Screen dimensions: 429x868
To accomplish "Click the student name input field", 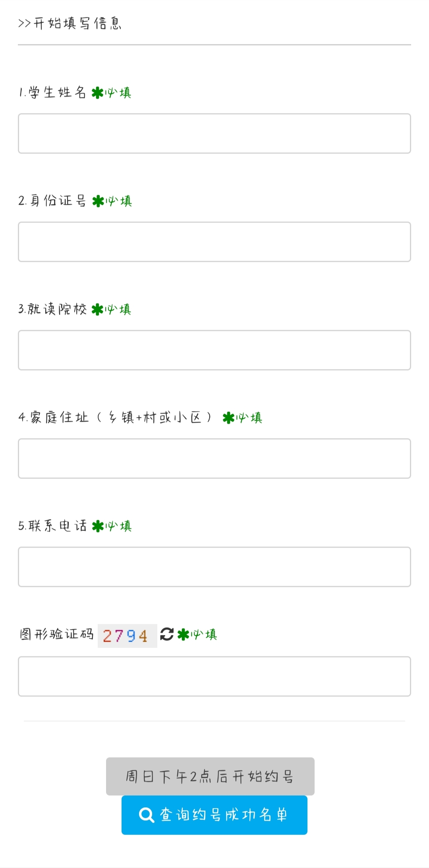I will click(x=214, y=133).
